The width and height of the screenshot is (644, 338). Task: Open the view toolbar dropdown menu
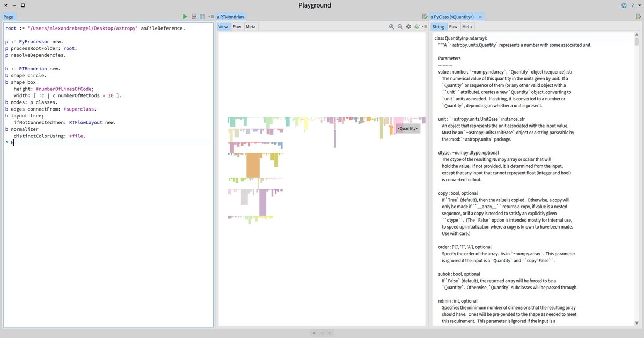424,27
